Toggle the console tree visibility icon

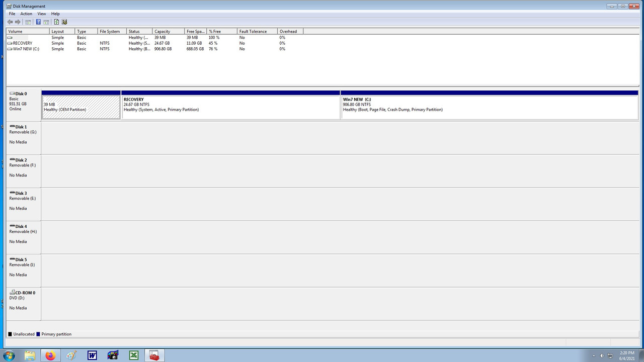[x=28, y=22]
